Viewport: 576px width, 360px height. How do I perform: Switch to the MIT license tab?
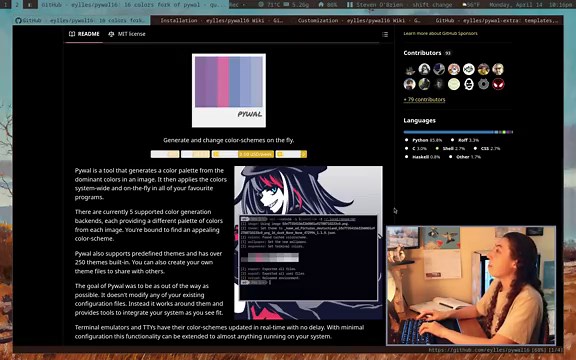(x=127, y=34)
